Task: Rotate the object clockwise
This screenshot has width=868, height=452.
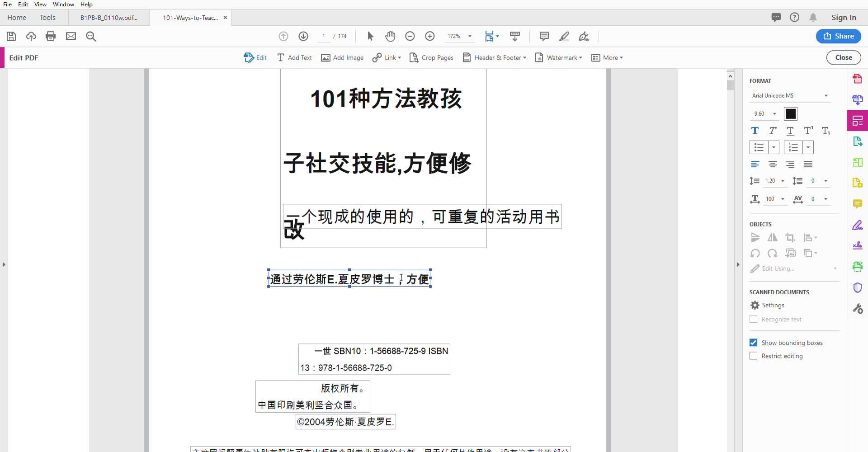Action: coord(773,253)
